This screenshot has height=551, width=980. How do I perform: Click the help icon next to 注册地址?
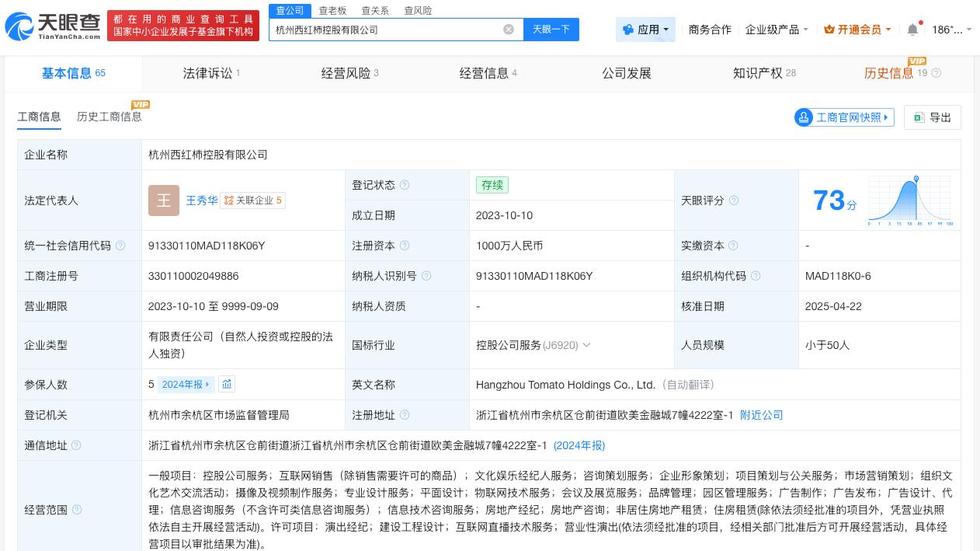click(405, 415)
